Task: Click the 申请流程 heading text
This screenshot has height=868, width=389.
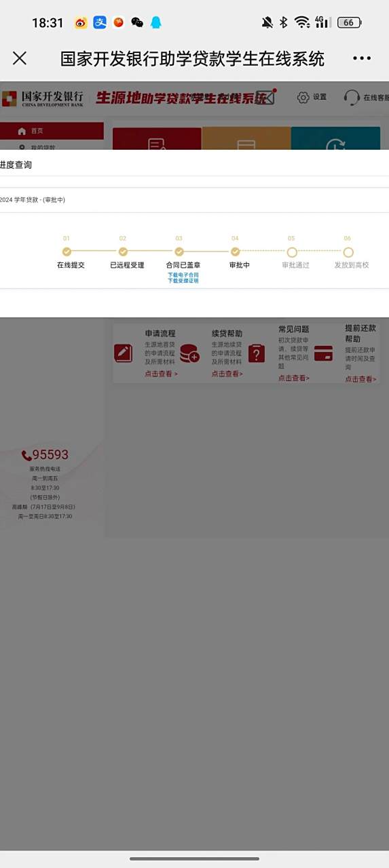Action: tap(160, 334)
